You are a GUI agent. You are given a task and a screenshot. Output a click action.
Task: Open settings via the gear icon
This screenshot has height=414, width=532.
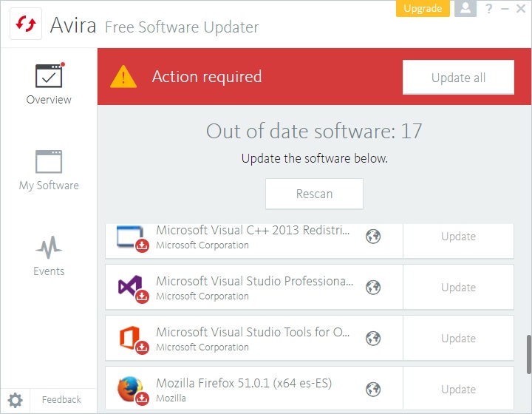(16, 401)
